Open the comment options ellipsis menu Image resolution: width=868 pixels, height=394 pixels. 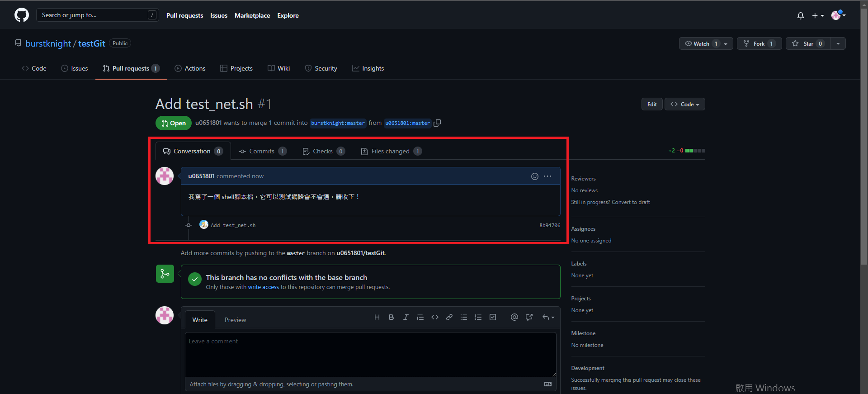[x=547, y=176]
